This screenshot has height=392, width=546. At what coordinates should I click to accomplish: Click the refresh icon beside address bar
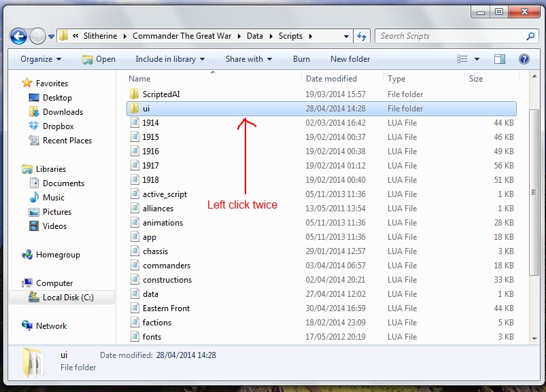[x=362, y=36]
